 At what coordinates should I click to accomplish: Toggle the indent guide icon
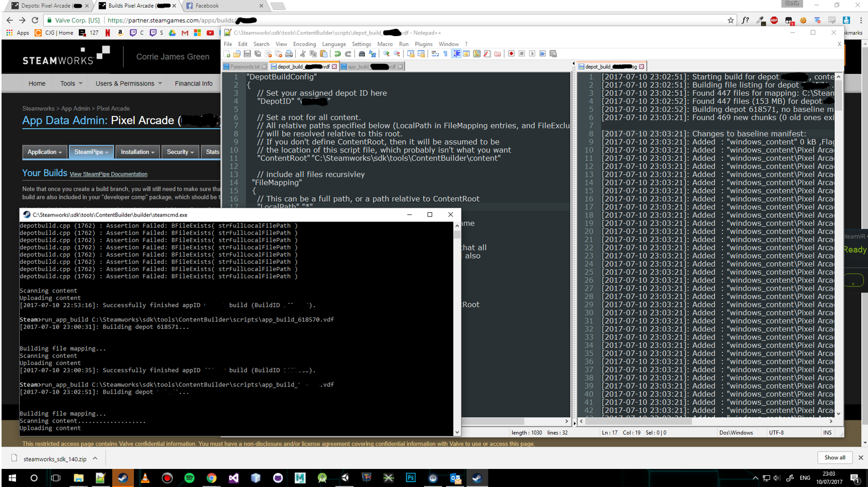(456, 54)
